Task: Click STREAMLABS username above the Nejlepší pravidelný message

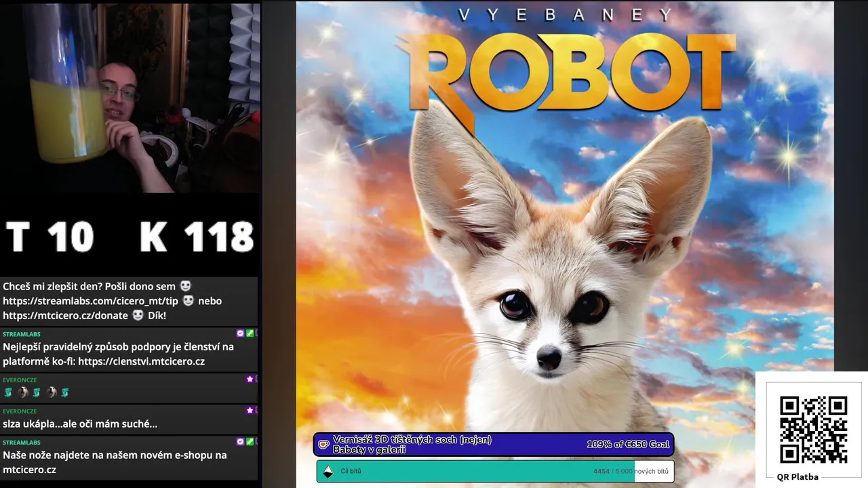Action: click(21, 334)
